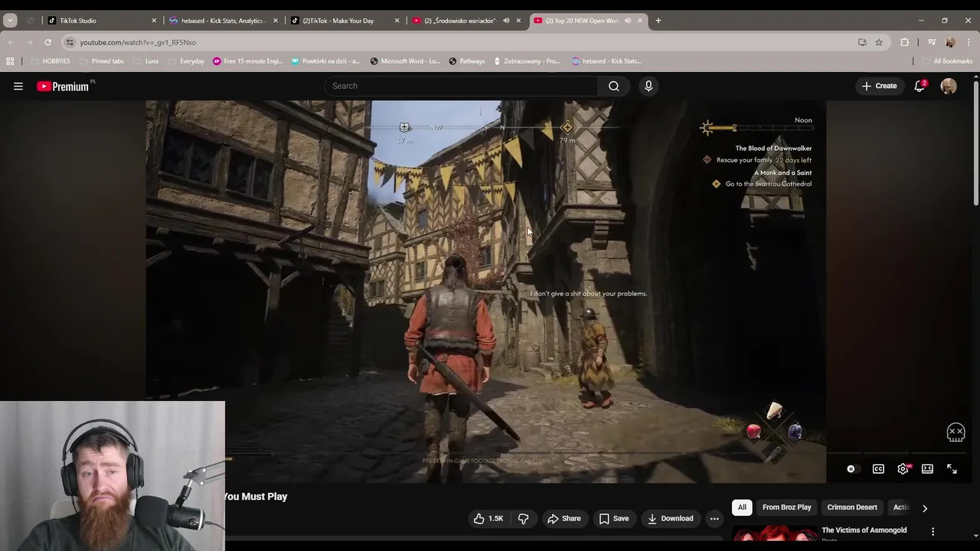This screenshot has width=980, height=551.
Task: Open the Pinned tabs bookmarks folder
Action: point(101,61)
